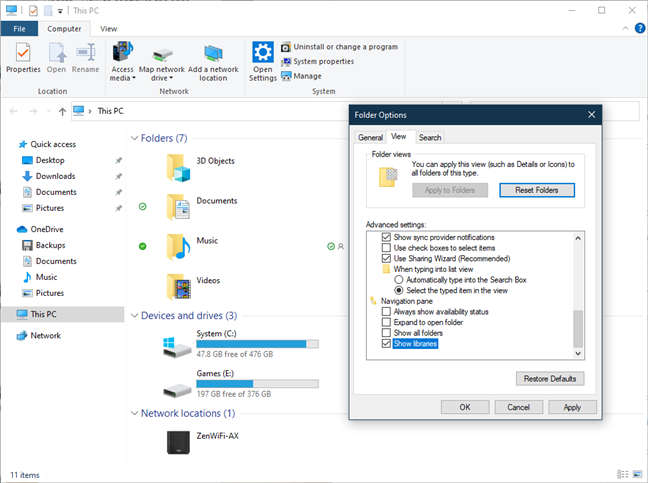
Task: Open General tab in Folder Options
Action: tap(370, 138)
